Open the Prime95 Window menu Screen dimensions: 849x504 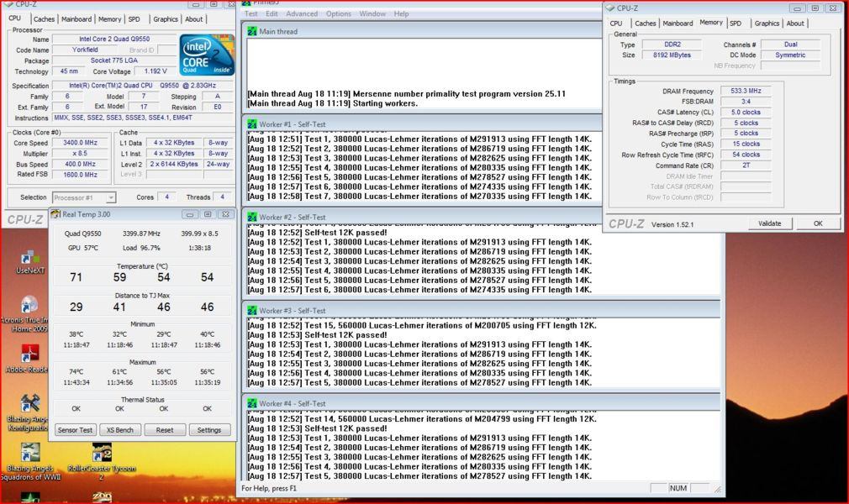(372, 13)
